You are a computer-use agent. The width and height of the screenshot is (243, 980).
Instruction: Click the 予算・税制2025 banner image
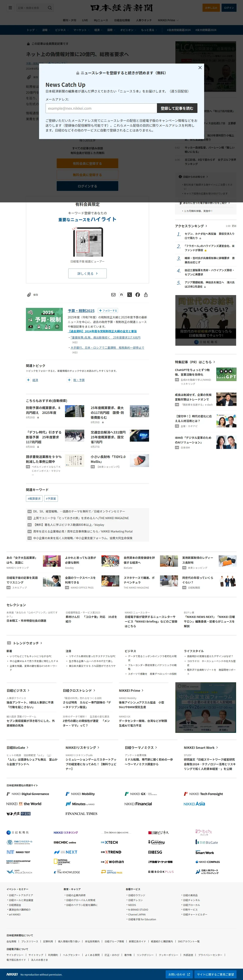click(45, 319)
